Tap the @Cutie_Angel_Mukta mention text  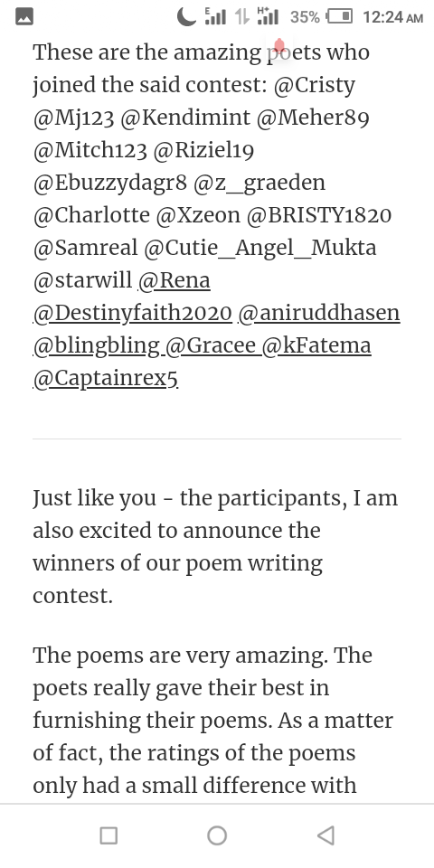click(x=260, y=248)
